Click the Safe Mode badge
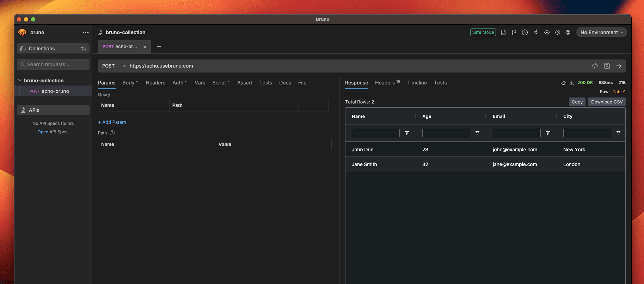 click(483, 32)
